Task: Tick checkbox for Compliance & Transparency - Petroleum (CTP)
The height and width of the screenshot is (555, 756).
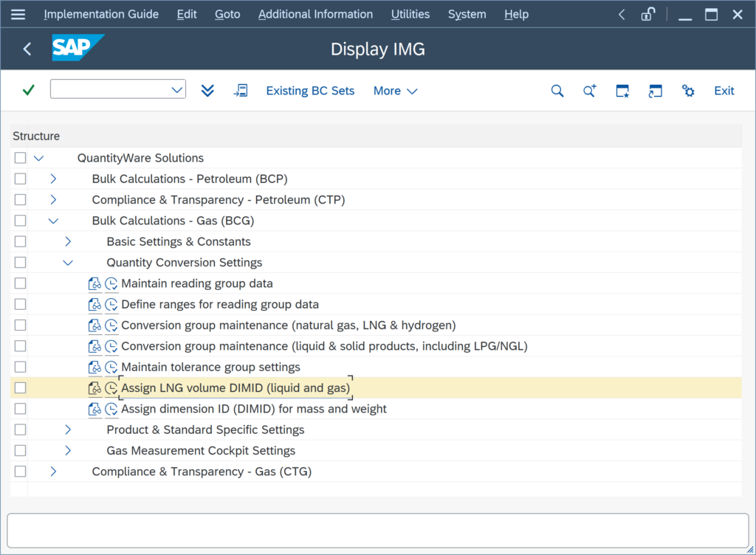Action: coord(20,199)
